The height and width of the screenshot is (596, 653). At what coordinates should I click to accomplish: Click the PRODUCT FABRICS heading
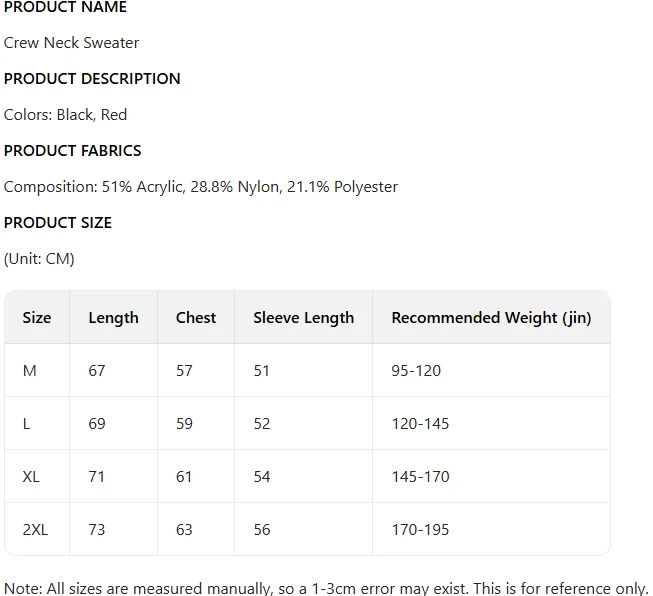point(72,151)
